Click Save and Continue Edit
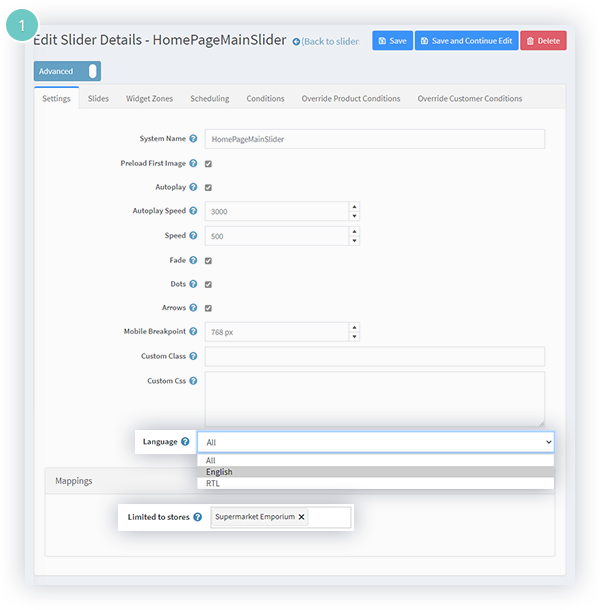Image resolution: width=600 pixels, height=610 pixels. tap(467, 40)
